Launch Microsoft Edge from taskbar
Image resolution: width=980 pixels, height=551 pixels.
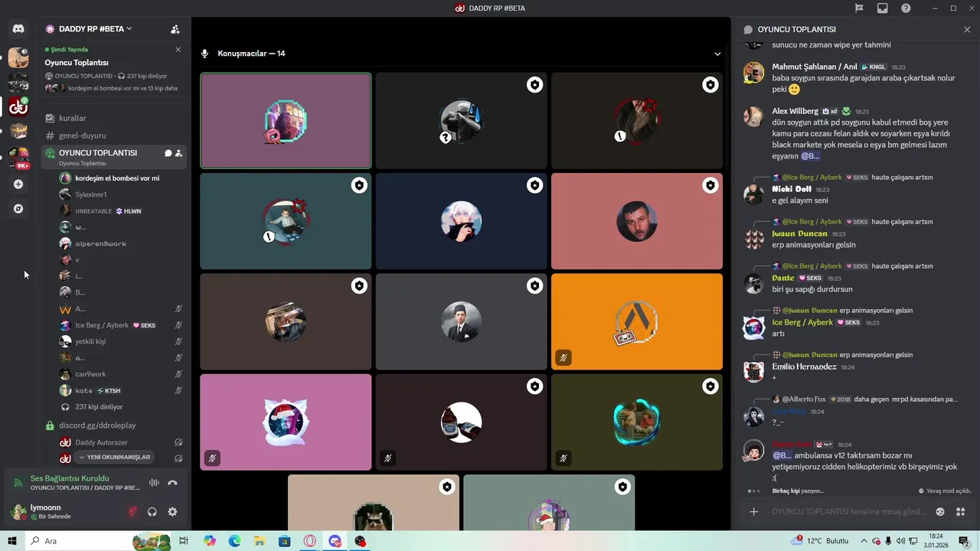click(x=234, y=541)
